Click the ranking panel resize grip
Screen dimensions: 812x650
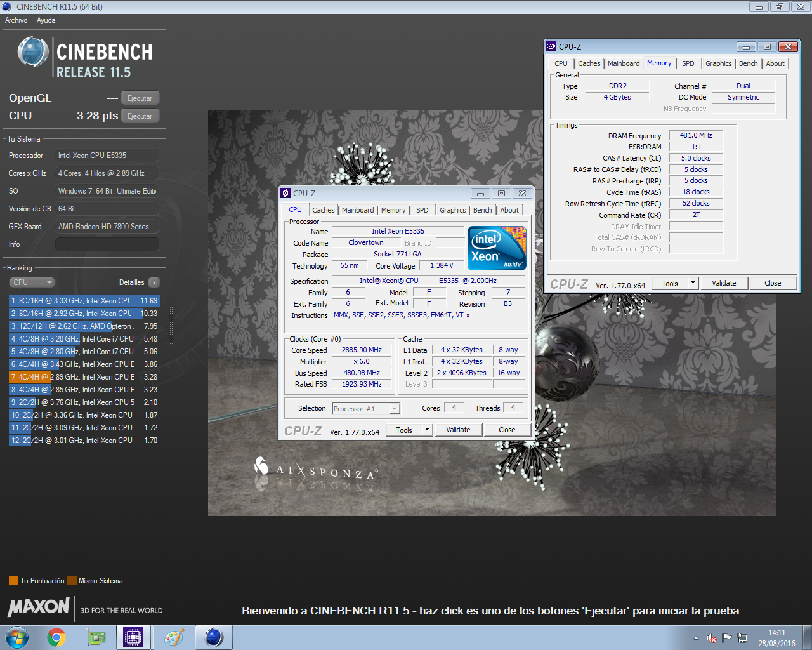pos(171,325)
